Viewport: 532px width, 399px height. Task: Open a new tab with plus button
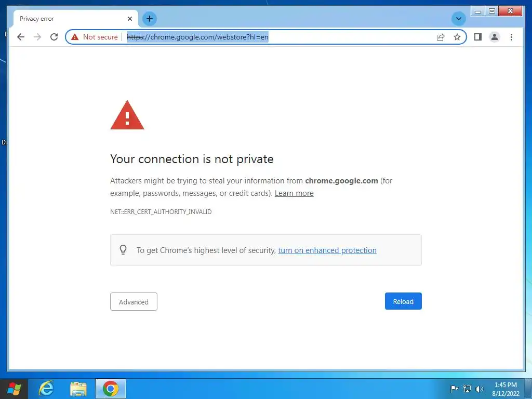tap(150, 19)
